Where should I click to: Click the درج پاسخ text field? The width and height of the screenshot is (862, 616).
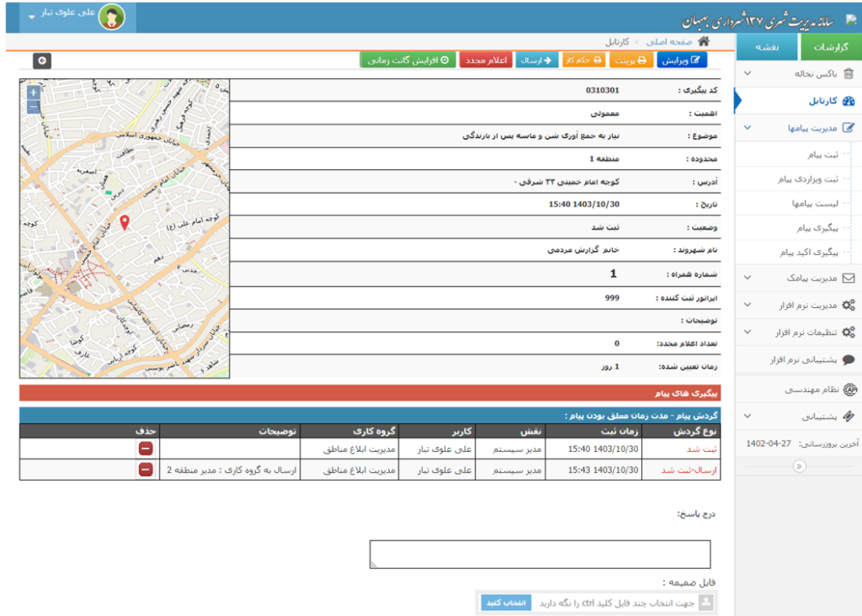pyautogui.click(x=540, y=554)
